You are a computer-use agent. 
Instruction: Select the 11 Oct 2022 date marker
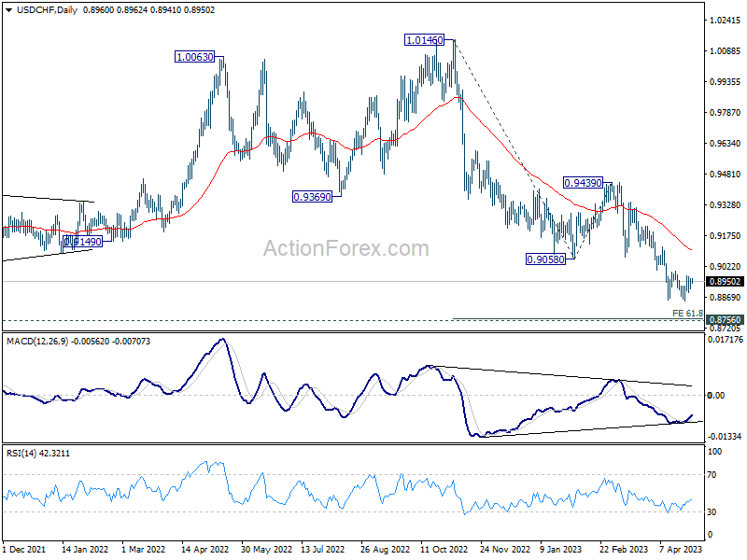[x=444, y=549]
